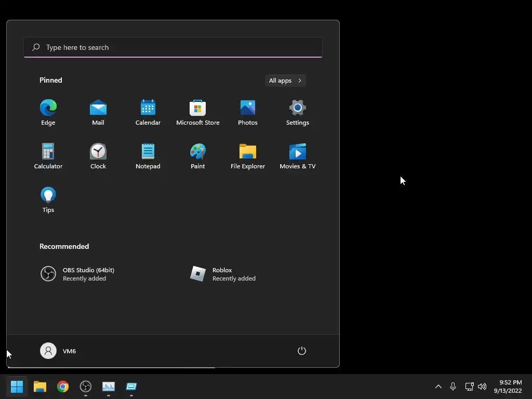Show hidden system tray icons
This screenshot has height=399, width=532.
(x=438, y=387)
